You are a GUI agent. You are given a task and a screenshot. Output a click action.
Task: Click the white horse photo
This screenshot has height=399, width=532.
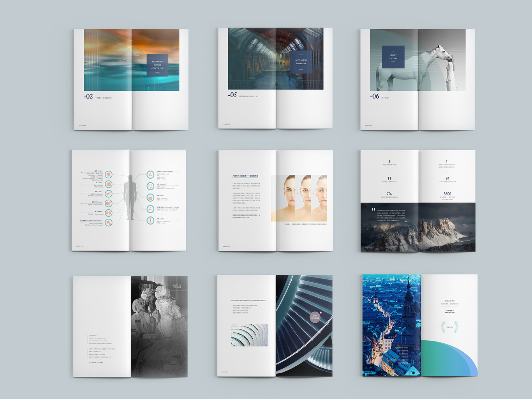click(x=418, y=60)
